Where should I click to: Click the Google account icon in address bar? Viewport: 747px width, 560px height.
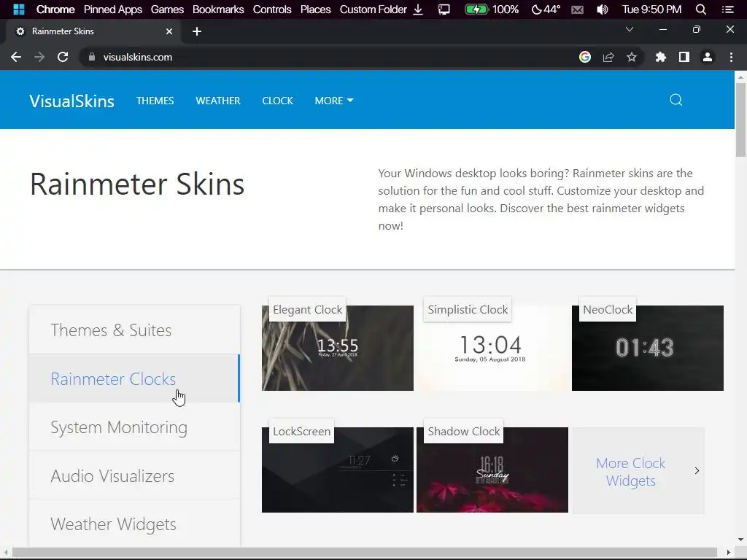(584, 57)
